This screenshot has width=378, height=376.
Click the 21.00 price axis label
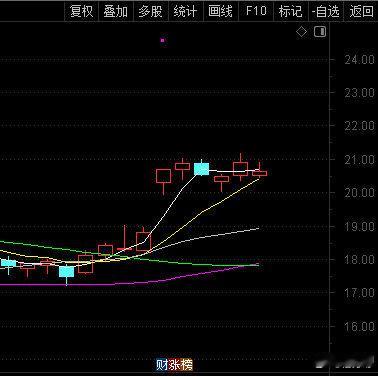[x=359, y=160]
